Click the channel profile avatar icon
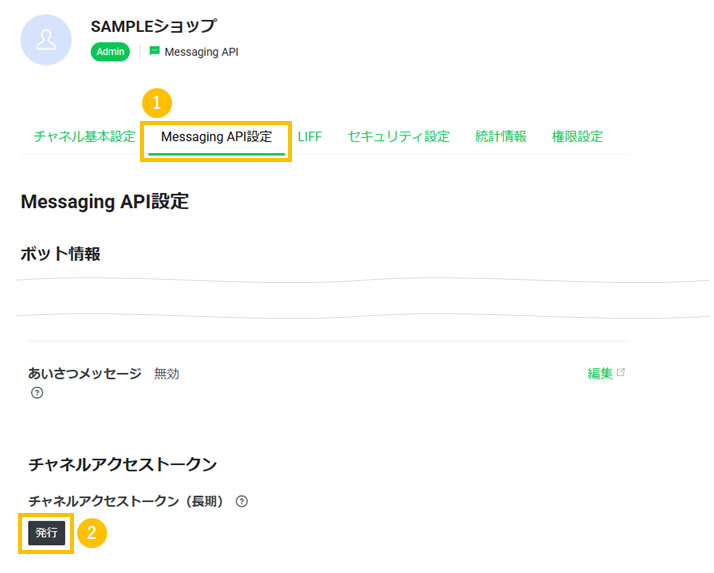Image resolution: width=714 pixels, height=573 pixels. pos(46,40)
